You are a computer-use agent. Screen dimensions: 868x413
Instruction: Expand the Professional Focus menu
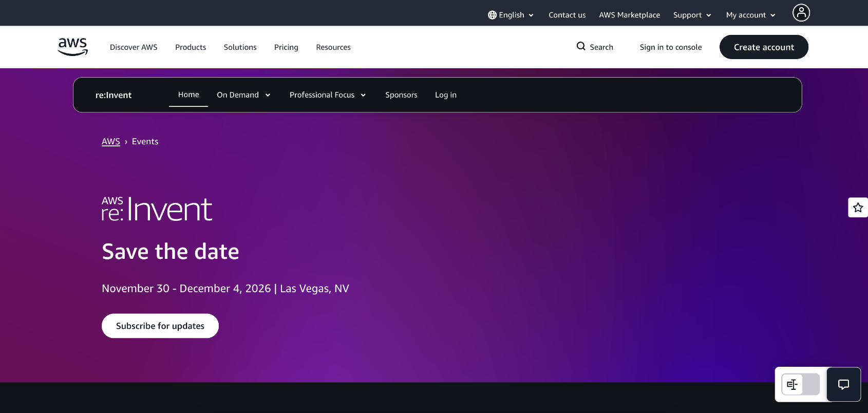pyautogui.click(x=327, y=95)
